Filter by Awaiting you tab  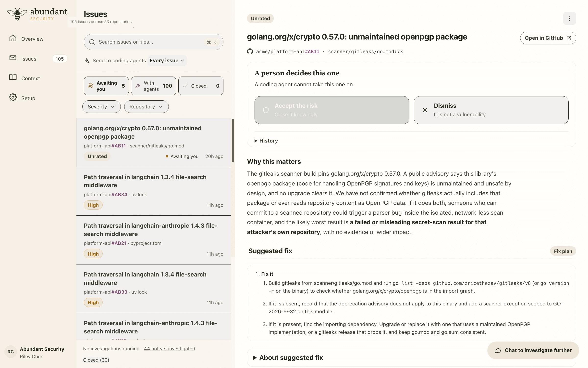click(106, 86)
